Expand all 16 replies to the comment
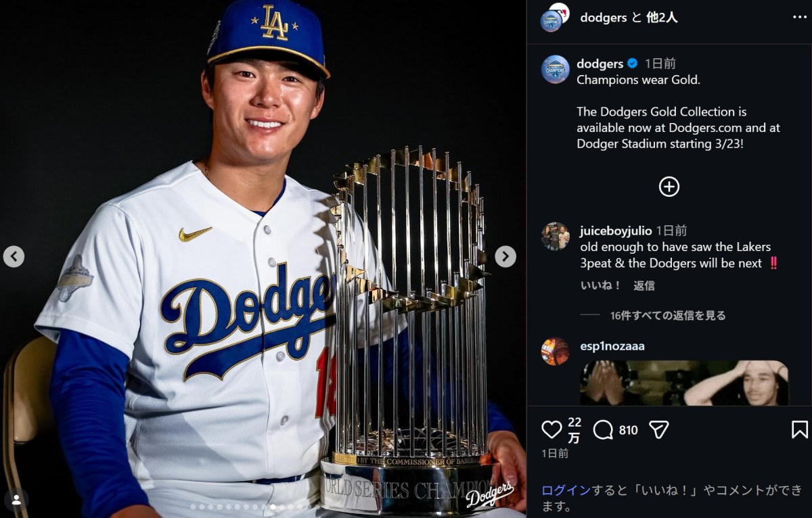 [x=667, y=315]
